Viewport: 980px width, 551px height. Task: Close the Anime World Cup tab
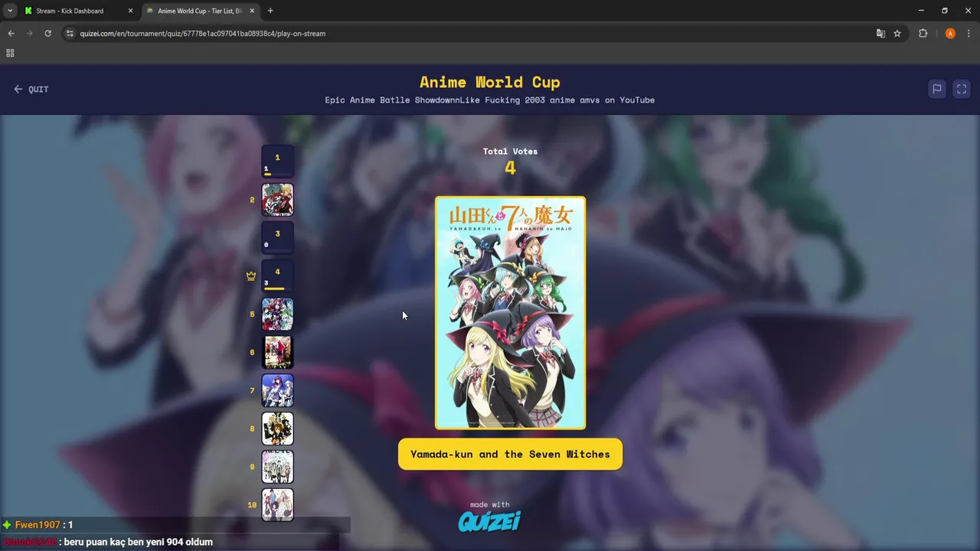pyautogui.click(x=252, y=11)
